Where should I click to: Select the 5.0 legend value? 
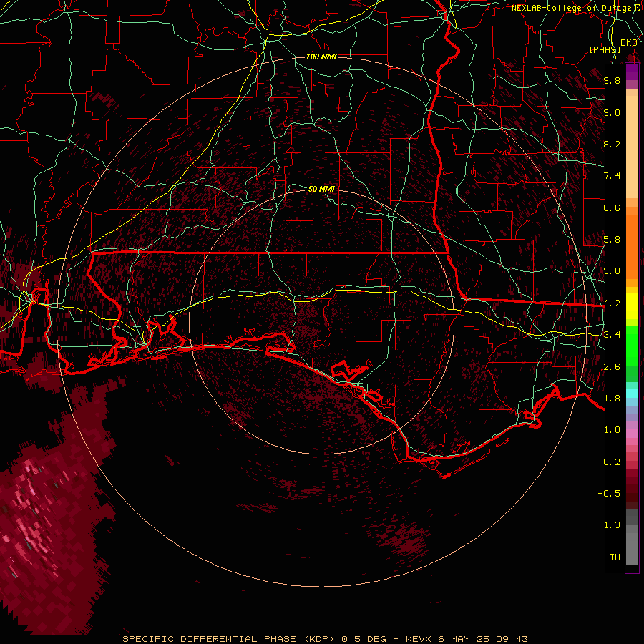[612, 271]
